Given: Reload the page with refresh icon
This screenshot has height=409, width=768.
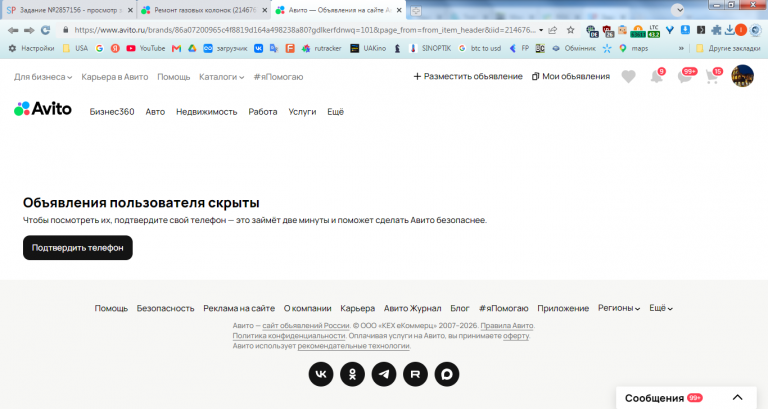Looking at the screenshot, I should [46, 30].
